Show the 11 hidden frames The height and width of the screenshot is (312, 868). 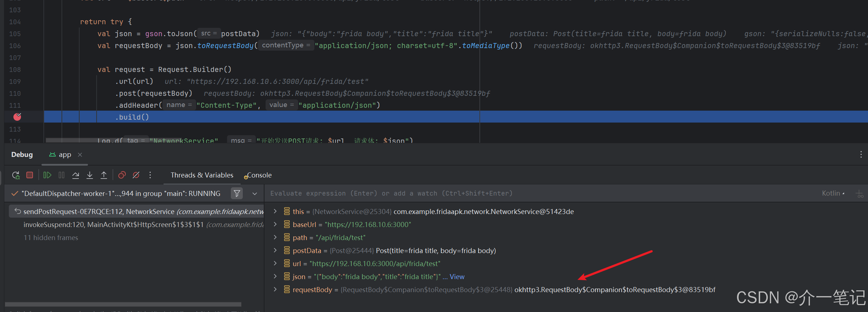click(51, 238)
